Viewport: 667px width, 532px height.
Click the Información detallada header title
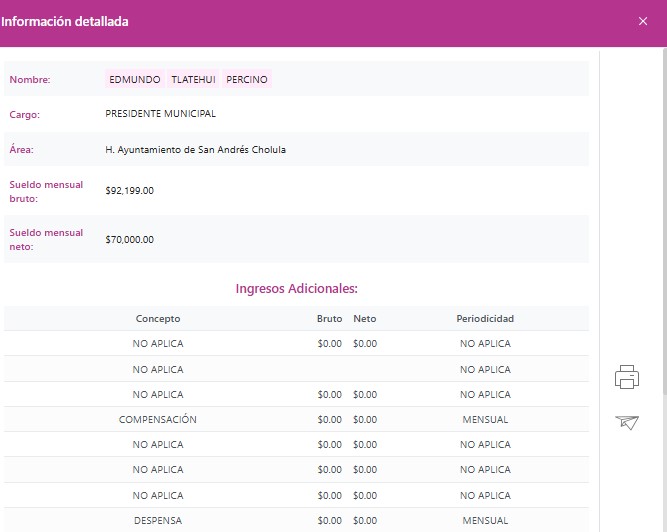(64, 21)
